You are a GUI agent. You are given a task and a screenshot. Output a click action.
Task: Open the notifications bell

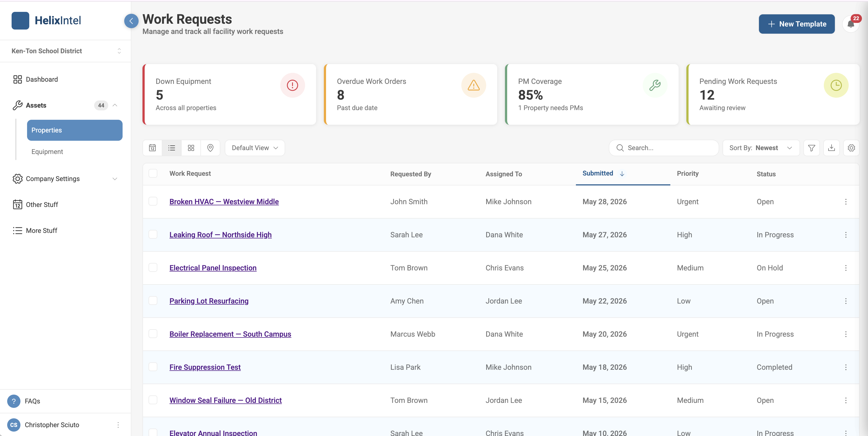851,24
